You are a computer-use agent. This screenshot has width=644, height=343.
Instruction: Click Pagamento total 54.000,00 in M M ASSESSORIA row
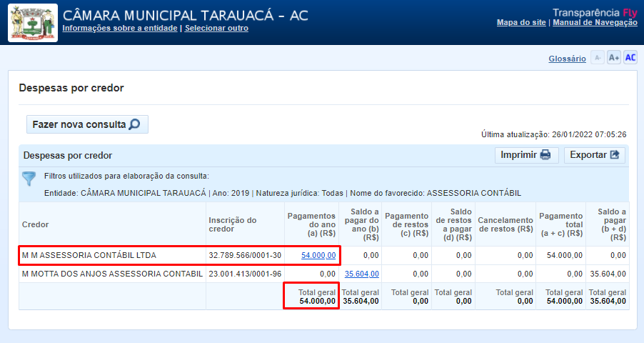pos(560,255)
